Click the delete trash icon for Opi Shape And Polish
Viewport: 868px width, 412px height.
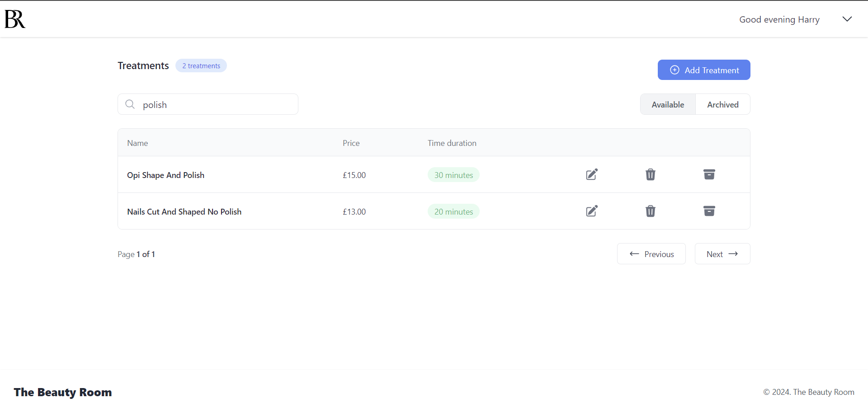point(650,174)
